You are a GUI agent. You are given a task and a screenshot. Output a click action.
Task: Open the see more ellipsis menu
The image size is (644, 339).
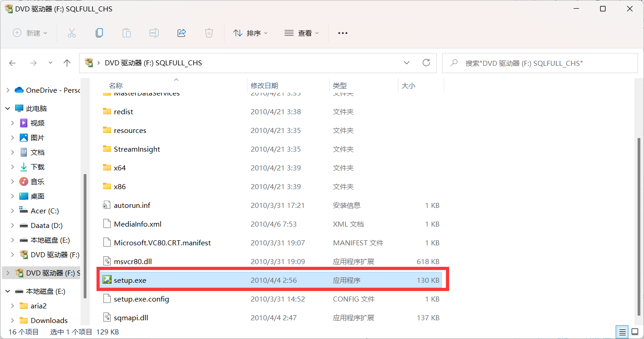[343, 33]
